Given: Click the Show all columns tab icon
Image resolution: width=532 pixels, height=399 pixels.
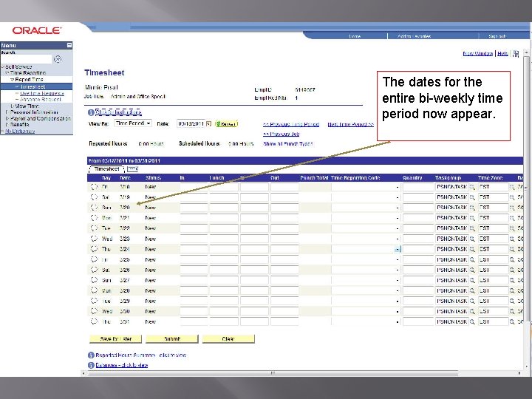Looking at the screenshot, I should coord(133,169).
